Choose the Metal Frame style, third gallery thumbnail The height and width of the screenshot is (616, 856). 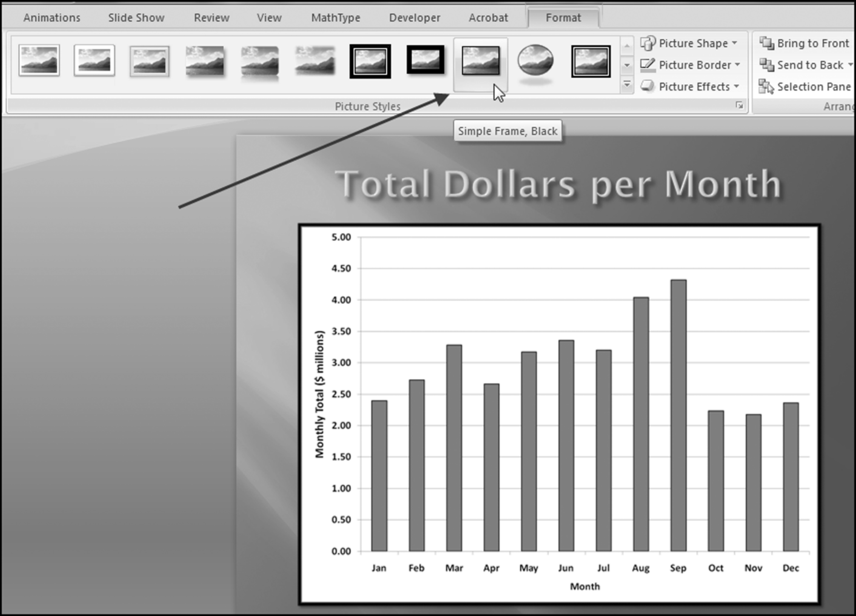pos(149,61)
